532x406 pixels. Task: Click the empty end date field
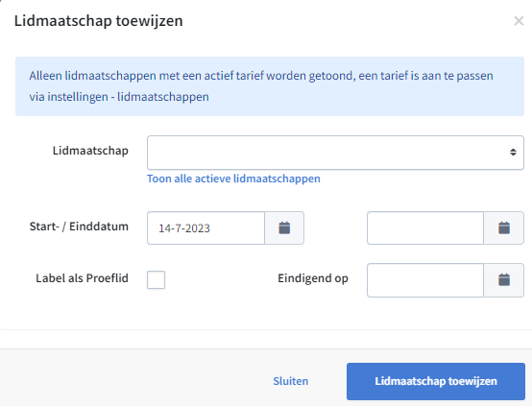point(425,227)
